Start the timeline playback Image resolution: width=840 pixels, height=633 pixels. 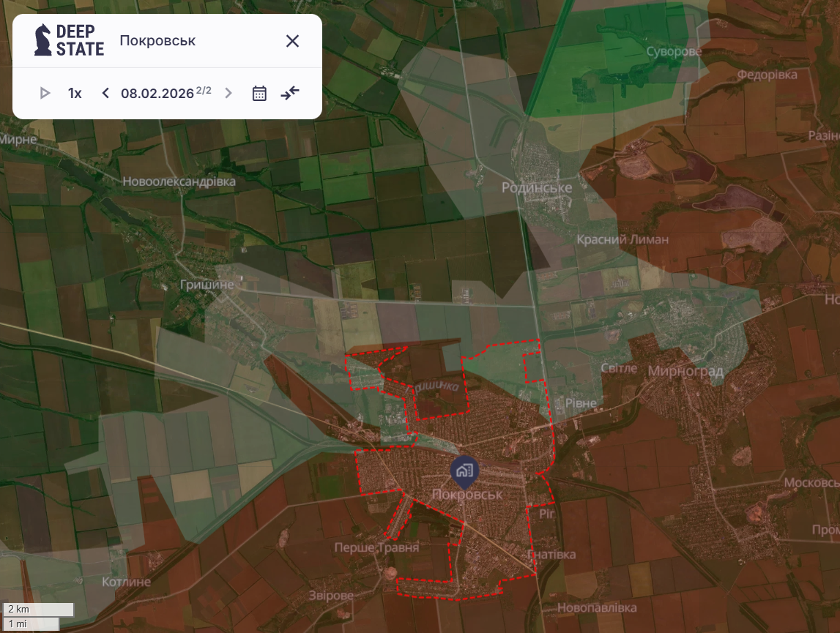tap(45, 93)
